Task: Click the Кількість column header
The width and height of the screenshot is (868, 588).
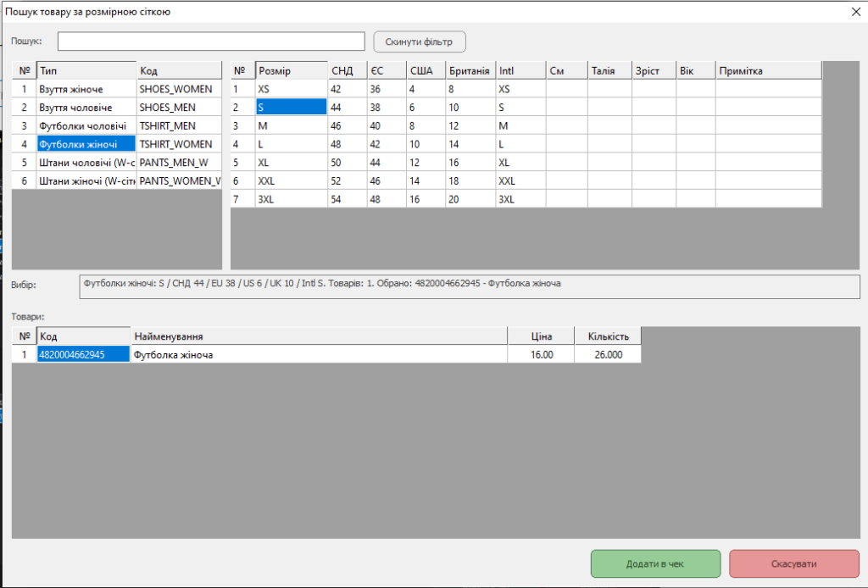Action: tap(608, 336)
